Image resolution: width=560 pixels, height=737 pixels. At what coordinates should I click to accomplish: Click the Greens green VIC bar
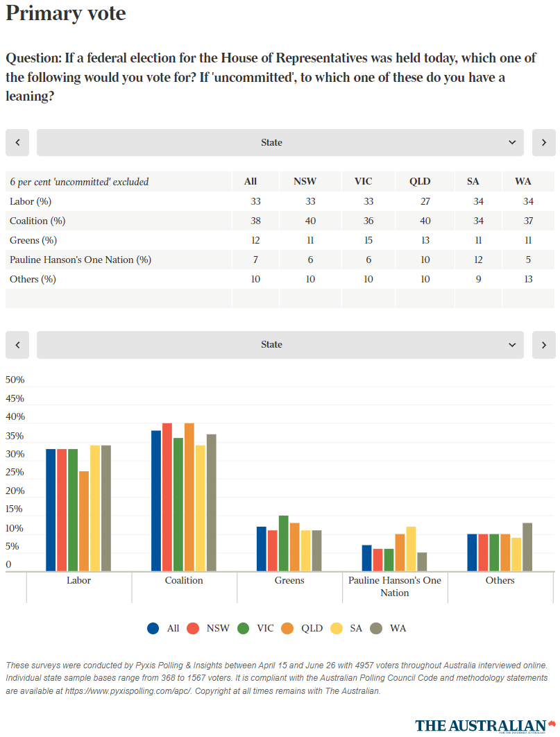tap(283, 543)
